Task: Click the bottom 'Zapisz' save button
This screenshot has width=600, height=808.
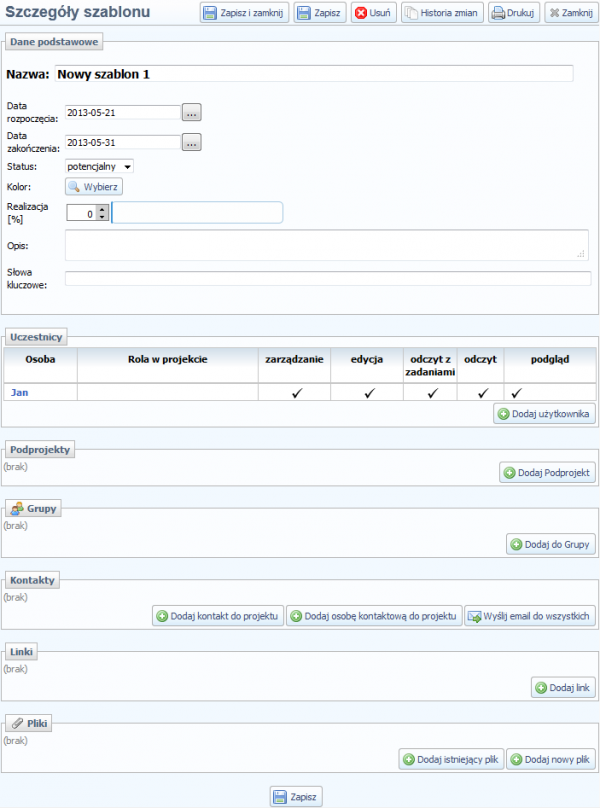Action: pos(296,796)
